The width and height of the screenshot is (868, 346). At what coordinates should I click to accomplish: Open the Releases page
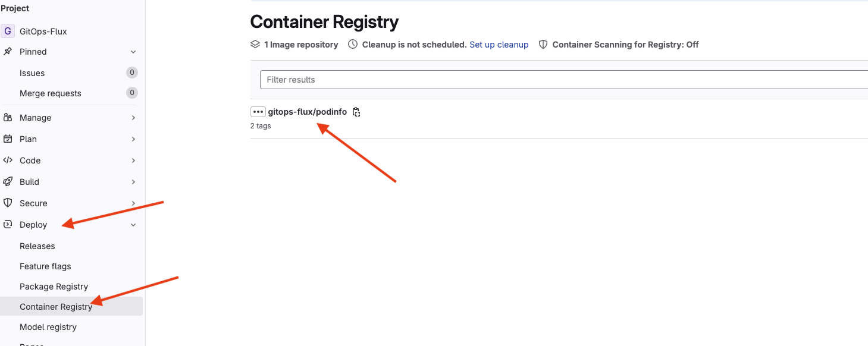pos(37,246)
